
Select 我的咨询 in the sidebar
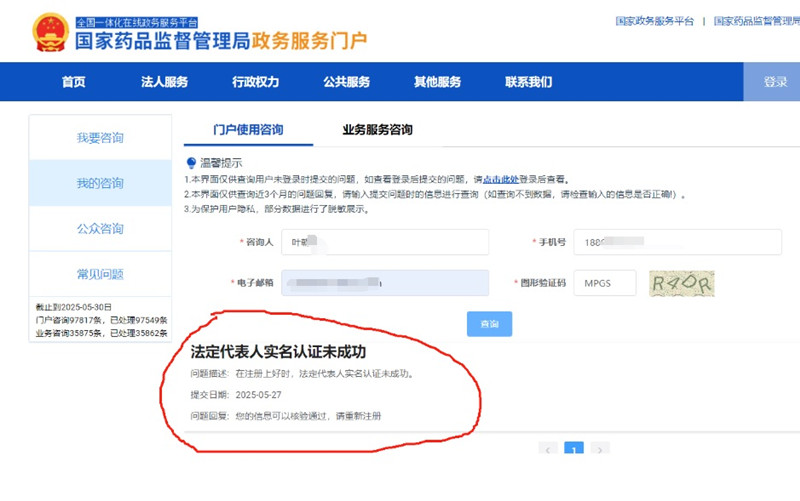100,183
